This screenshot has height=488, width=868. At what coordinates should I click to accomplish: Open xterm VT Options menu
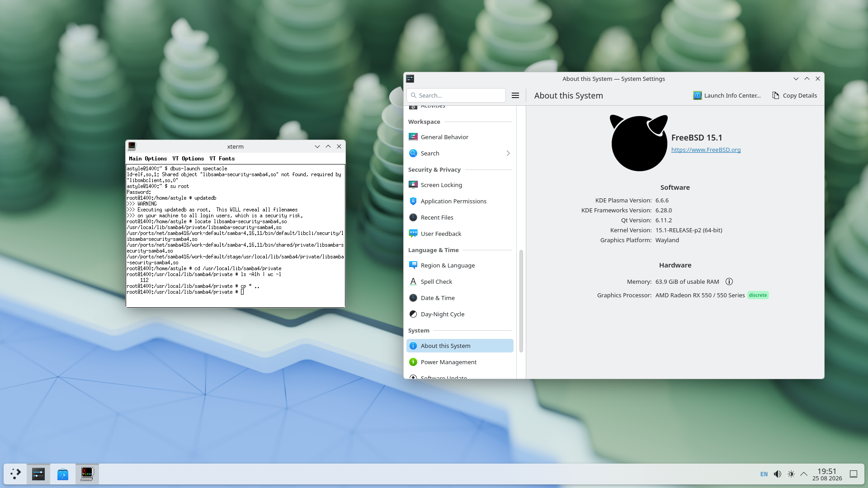click(188, 159)
